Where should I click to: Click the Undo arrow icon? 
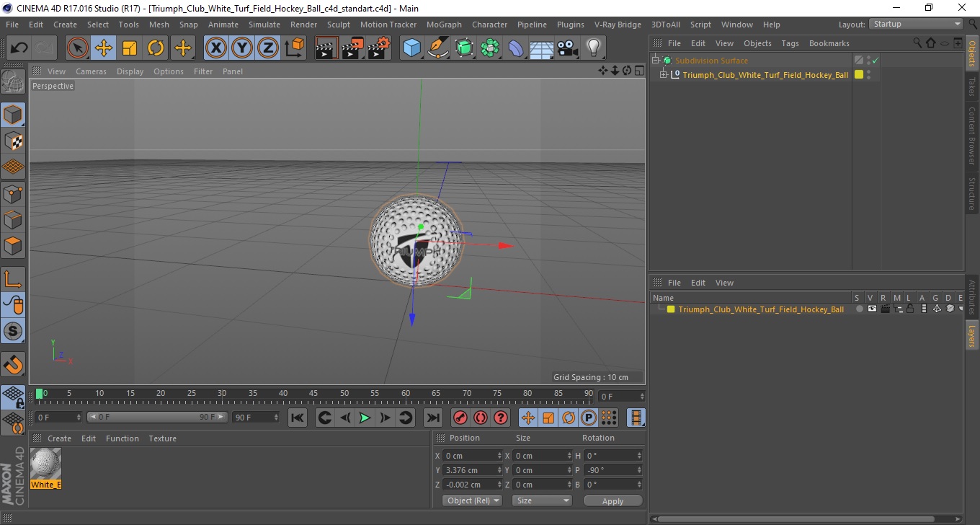(19, 48)
